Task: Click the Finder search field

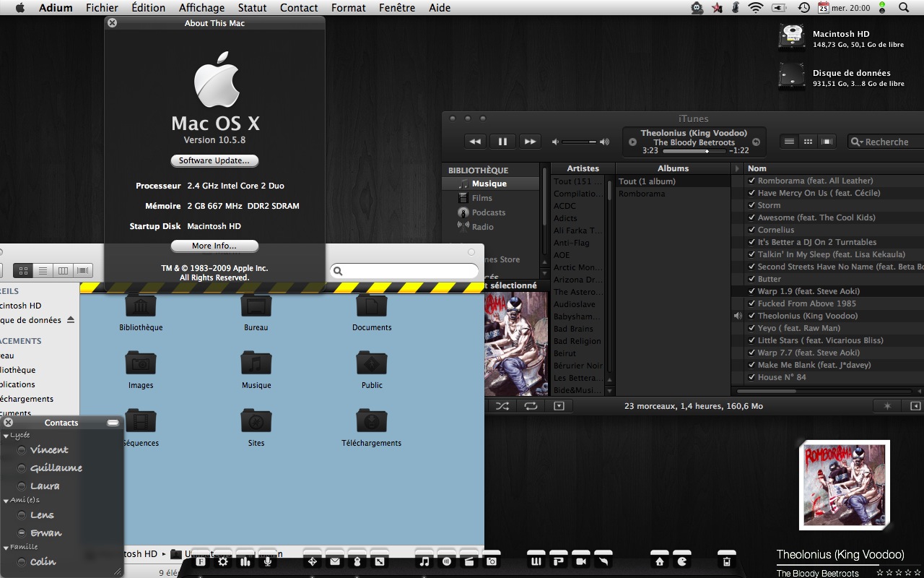Action: point(404,271)
